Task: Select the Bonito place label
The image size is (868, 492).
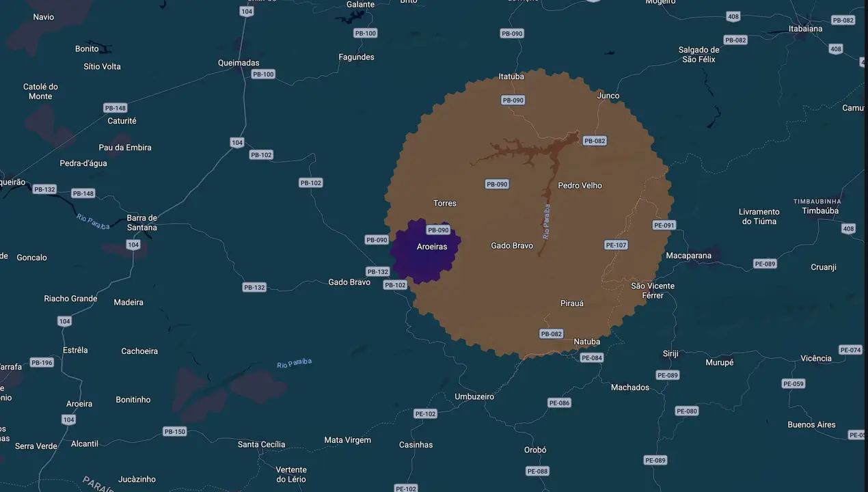Action: pyautogui.click(x=87, y=49)
